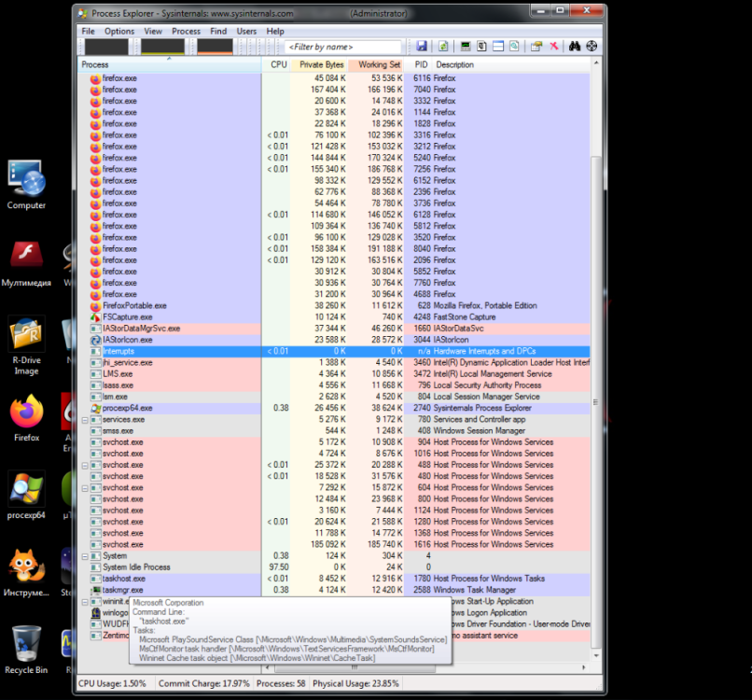Click the orange physical memory mini graph
The image size is (752, 700).
pyautogui.click(x=215, y=47)
